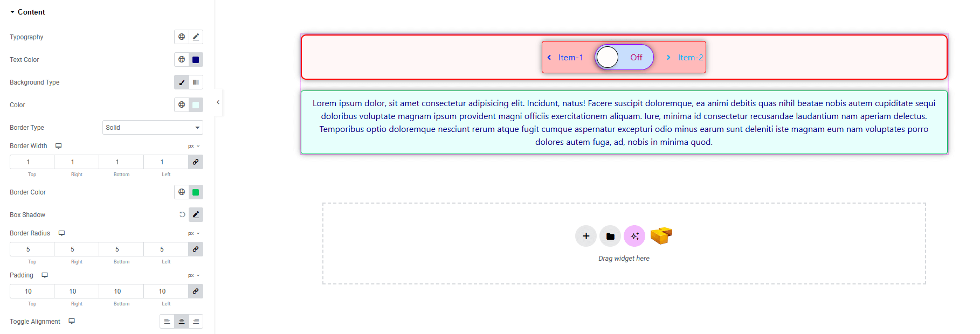
Task: Open AI builder sparkle icon
Action: tap(634, 236)
